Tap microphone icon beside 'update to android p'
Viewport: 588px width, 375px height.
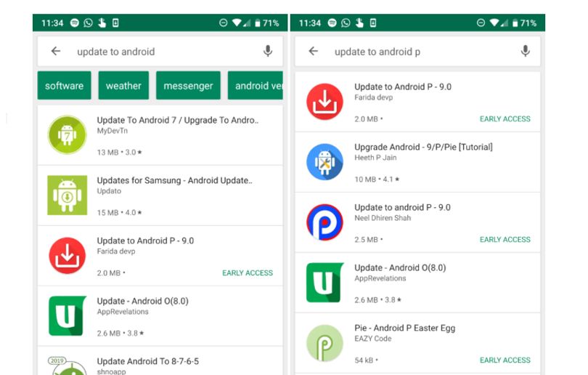pyautogui.click(x=526, y=51)
